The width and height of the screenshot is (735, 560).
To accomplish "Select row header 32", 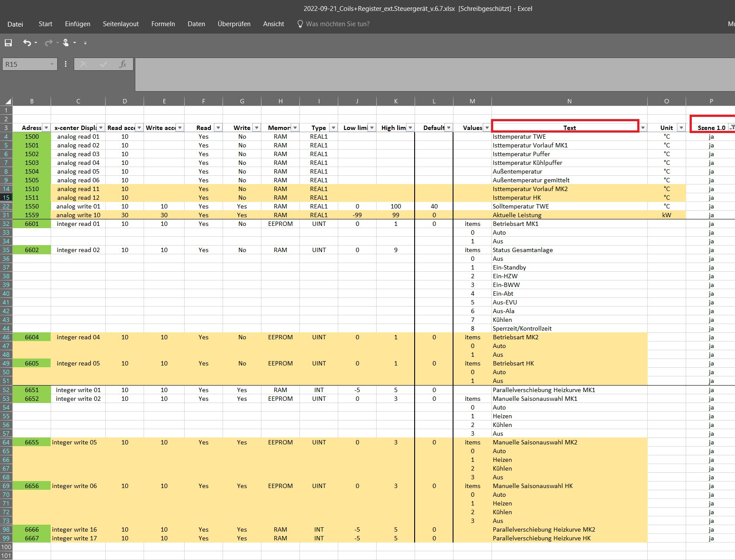I will tap(6, 224).
